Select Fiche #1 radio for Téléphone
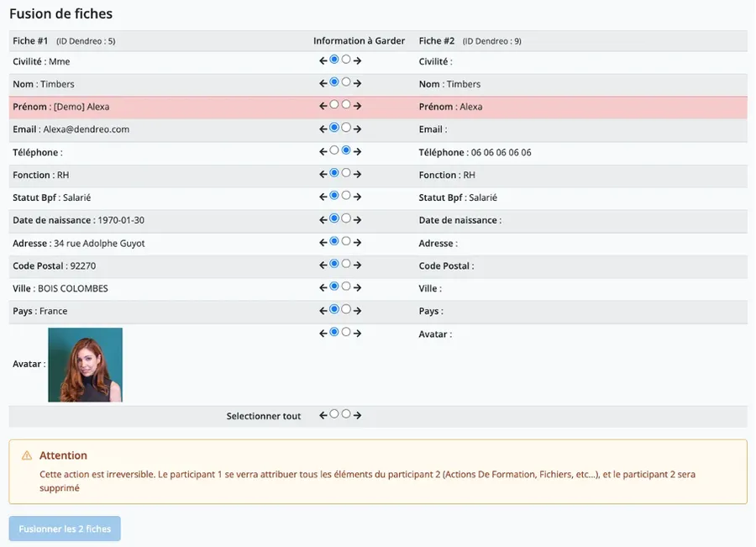The height and width of the screenshot is (547, 756). click(334, 150)
